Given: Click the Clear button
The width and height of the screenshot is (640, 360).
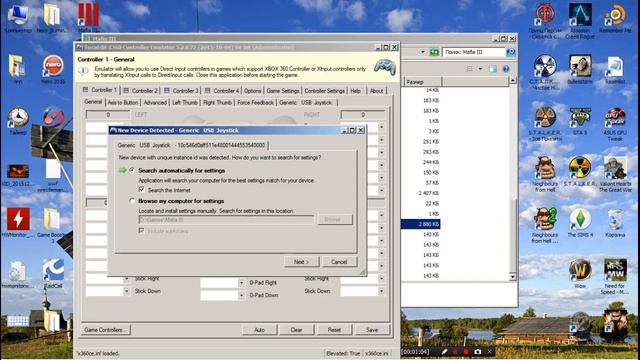Looking at the screenshot, I should coord(296,329).
